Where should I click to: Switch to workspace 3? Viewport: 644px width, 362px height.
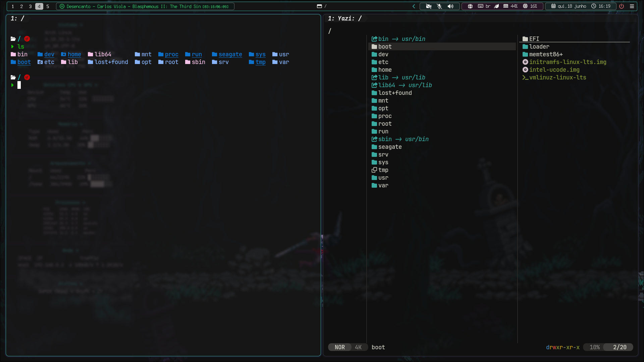30,6
